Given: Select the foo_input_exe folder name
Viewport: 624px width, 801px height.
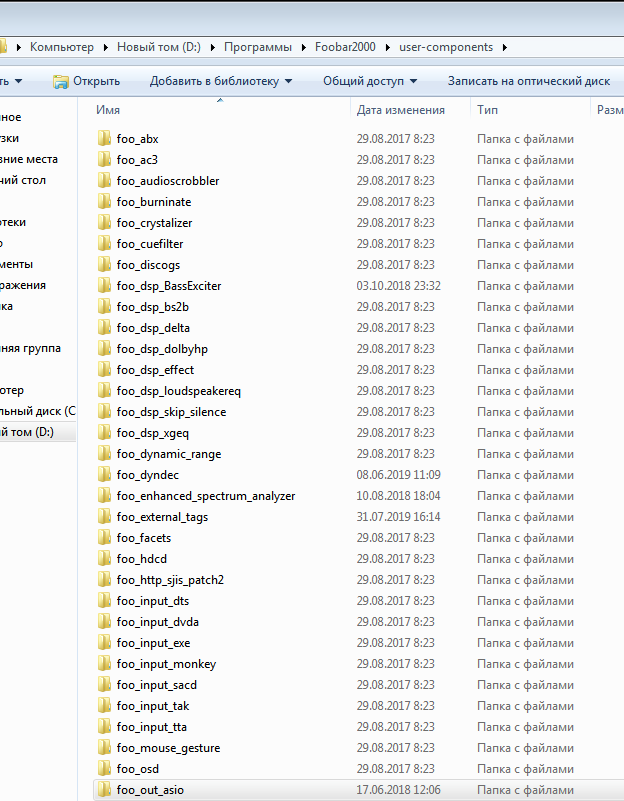Looking at the screenshot, I should pyautogui.click(x=153, y=643).
